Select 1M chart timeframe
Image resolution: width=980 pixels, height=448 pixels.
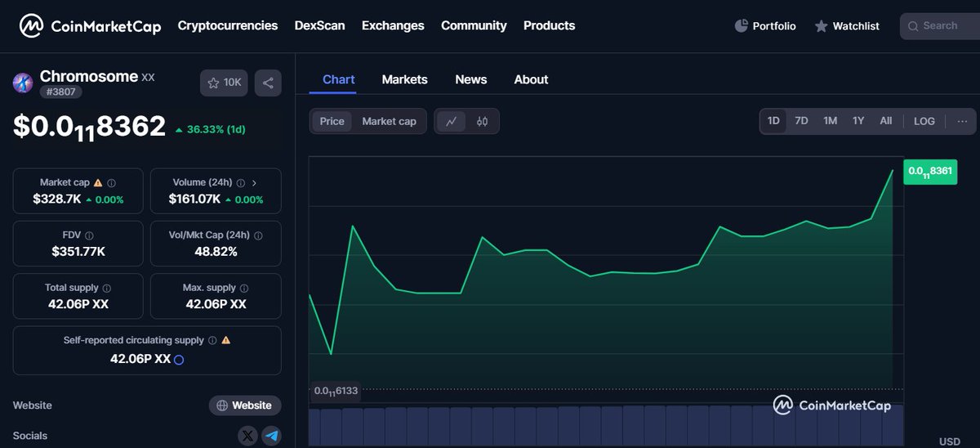[x=830, y=121]
